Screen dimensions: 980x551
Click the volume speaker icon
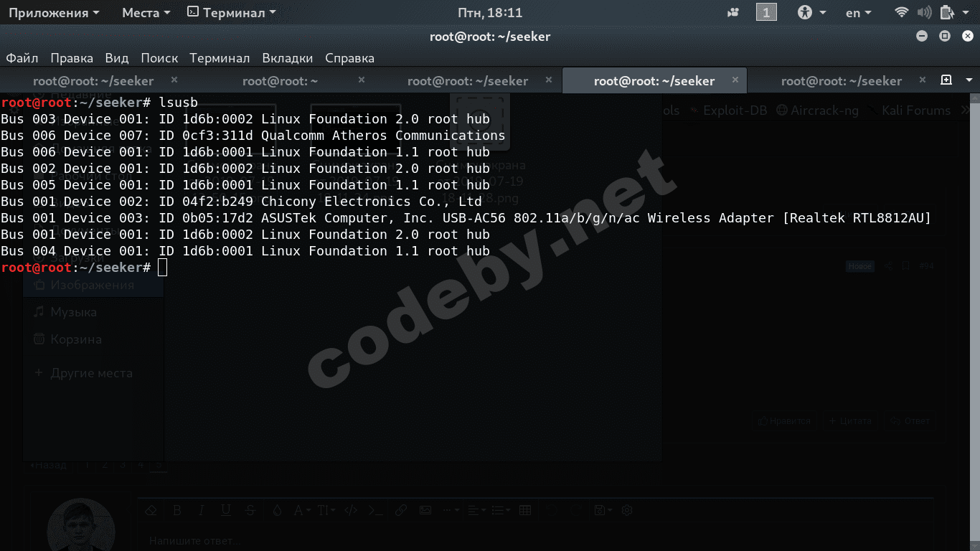[925, 12]
